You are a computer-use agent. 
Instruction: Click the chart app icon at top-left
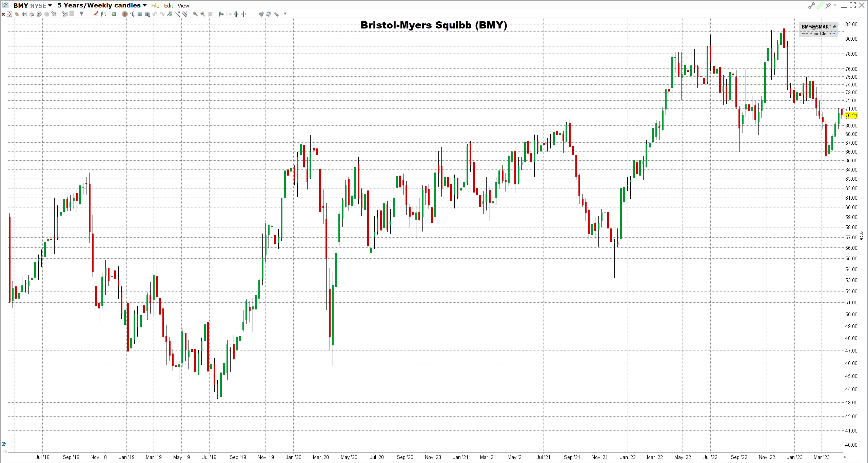click(x=6, y=5)
